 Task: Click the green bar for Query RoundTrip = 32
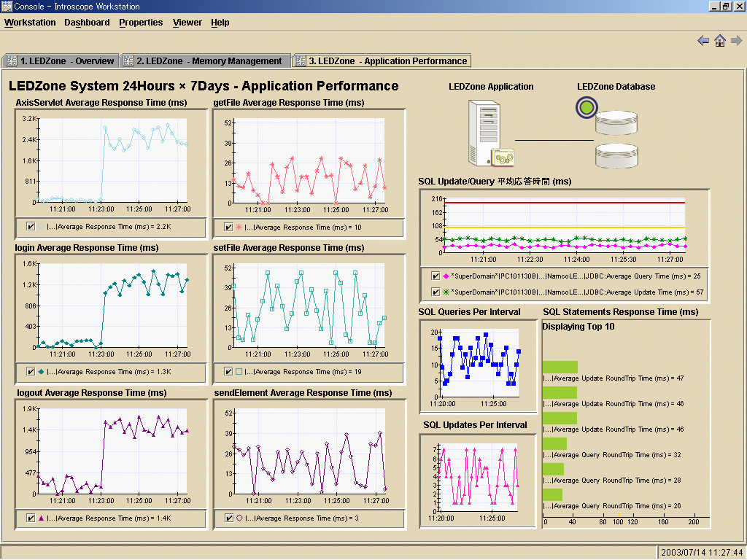pos(554,443)
